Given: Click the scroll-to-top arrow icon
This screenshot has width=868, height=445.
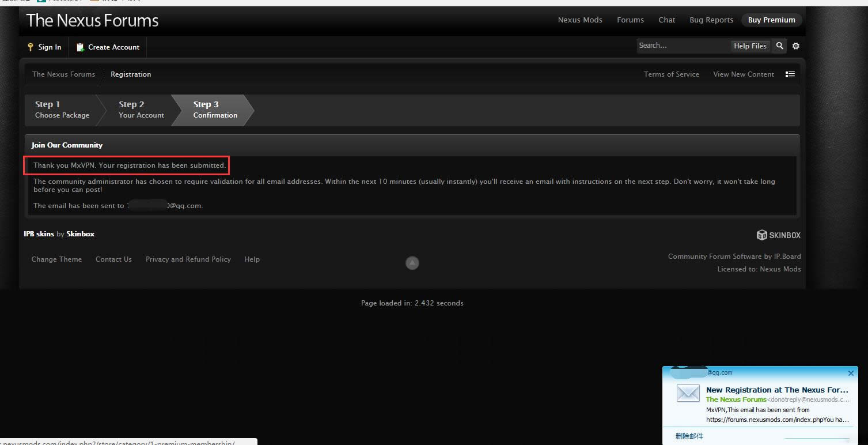Looking at the screenshot, I should [412, 263].
